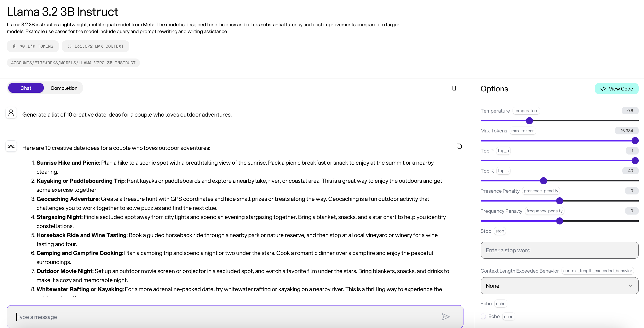Image resolution: width=644 pixels, height=328 pixels.
Task: Click the context_length_exceeded_behavior parameter tag
Action: point(597,271)
